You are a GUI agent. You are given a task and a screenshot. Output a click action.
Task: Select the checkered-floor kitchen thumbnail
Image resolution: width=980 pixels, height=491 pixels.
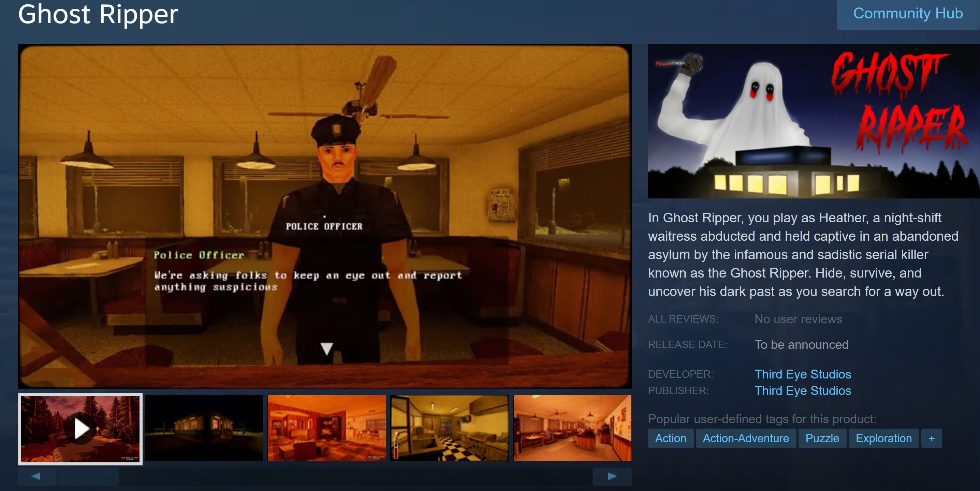pos(449,428)
